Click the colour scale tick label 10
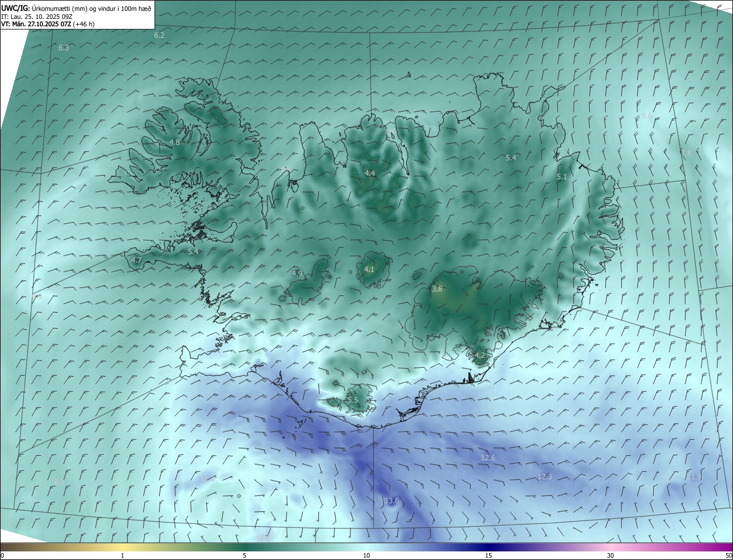The image size is (733, 560). 366,555
